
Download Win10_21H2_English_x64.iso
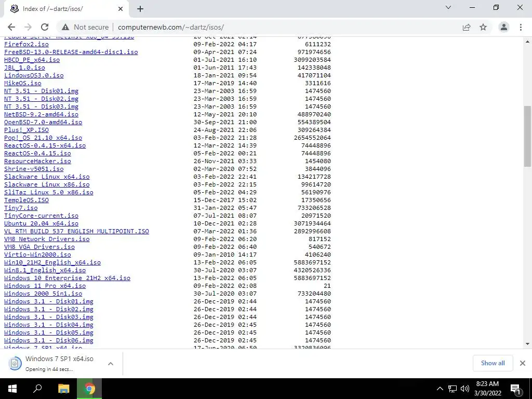point(52,262)
